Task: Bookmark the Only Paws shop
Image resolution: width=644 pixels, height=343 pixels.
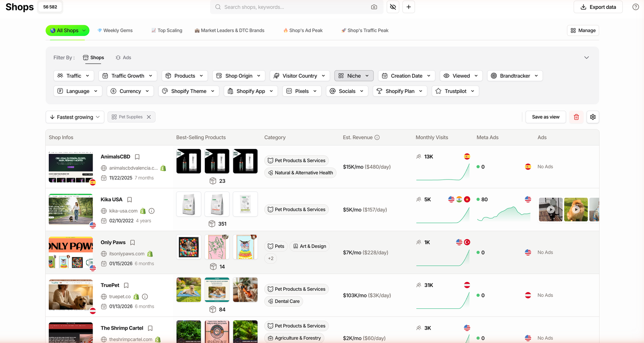Action: coord(132,243)
